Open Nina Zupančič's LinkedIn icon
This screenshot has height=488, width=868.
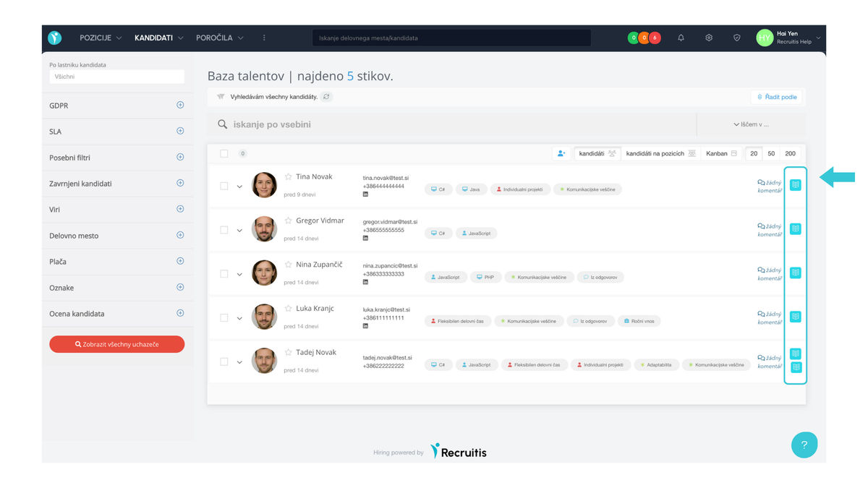(x=365, y=282)
